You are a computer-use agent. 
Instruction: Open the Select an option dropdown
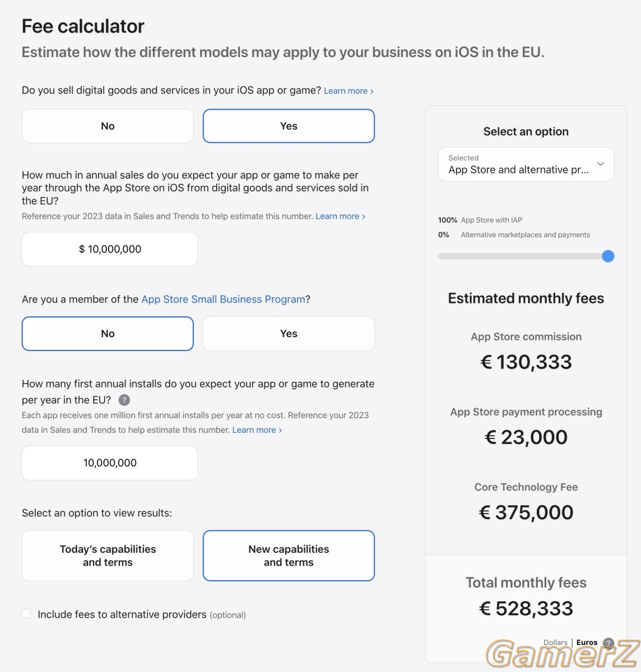(x=526, y=164)
